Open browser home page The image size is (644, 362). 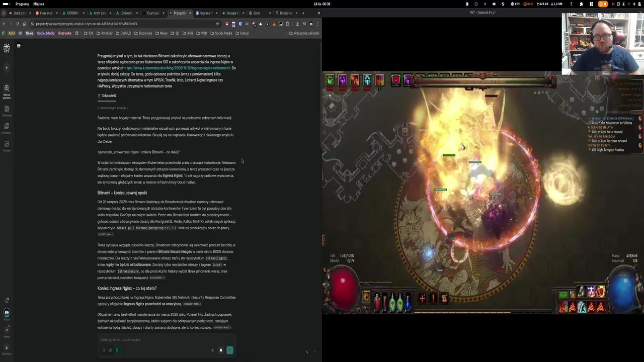coord(24,24)
